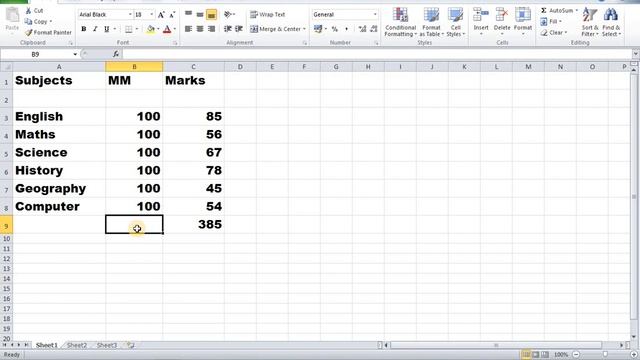Open Cell Styles gallery
Screen dimensions: 640x360
pyautogui.click(x=456, y=22)
